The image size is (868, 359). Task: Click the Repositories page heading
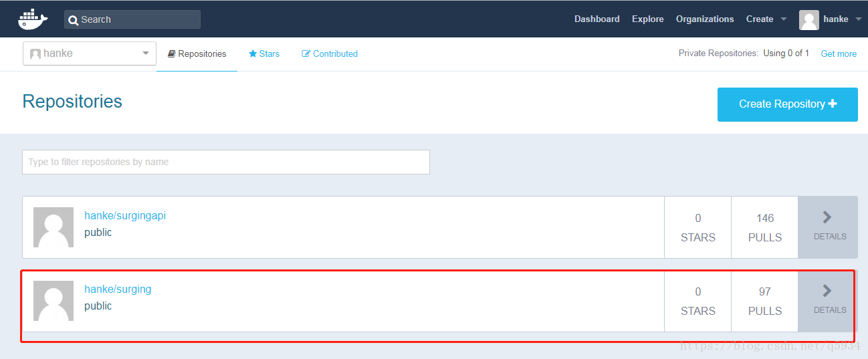coord(72,102)
